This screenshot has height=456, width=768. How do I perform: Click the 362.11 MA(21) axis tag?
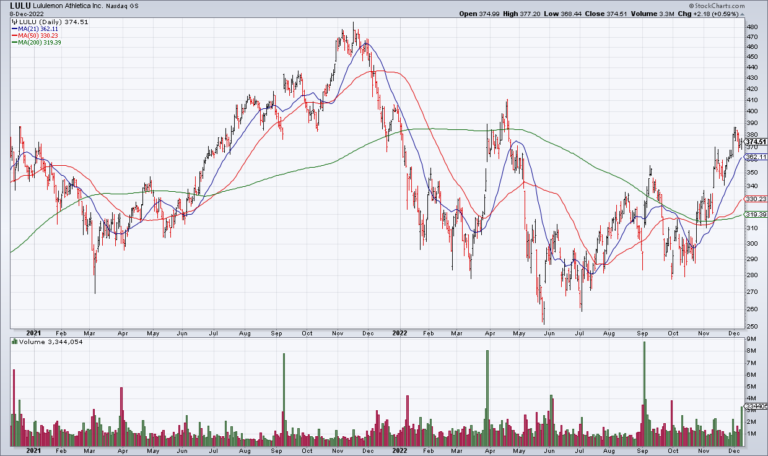(x=755, y=157)
